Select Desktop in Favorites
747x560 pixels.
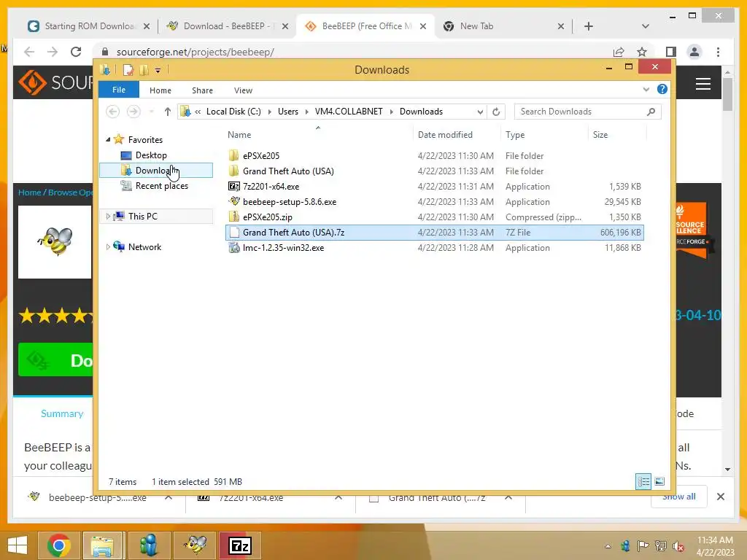[x=151, y=155]
